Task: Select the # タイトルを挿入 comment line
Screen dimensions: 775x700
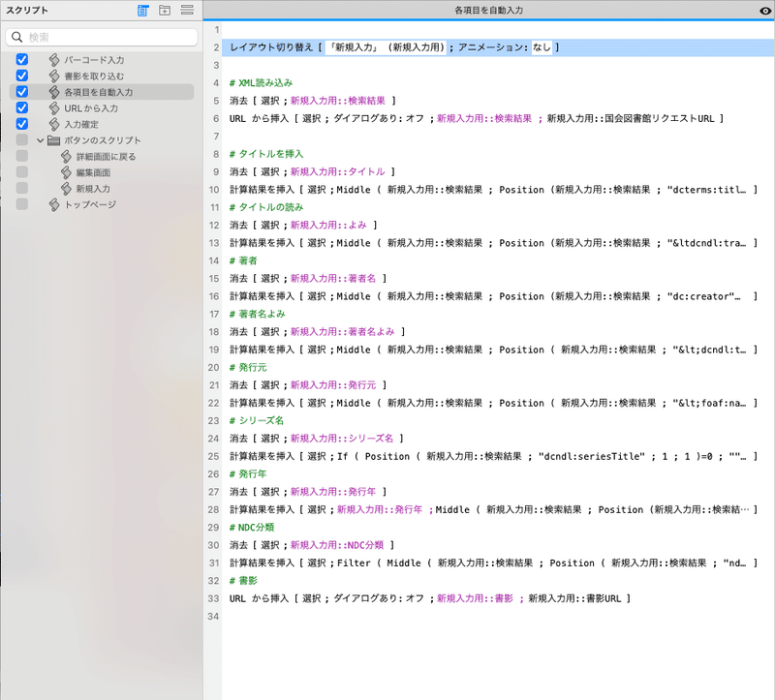Action: tap(266, 154)
